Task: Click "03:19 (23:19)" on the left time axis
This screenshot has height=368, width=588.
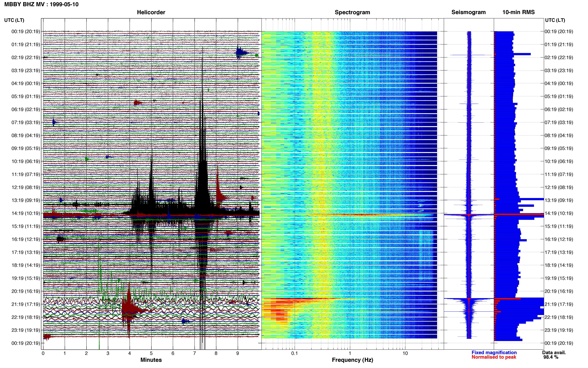Action: (x=26, y=71)
